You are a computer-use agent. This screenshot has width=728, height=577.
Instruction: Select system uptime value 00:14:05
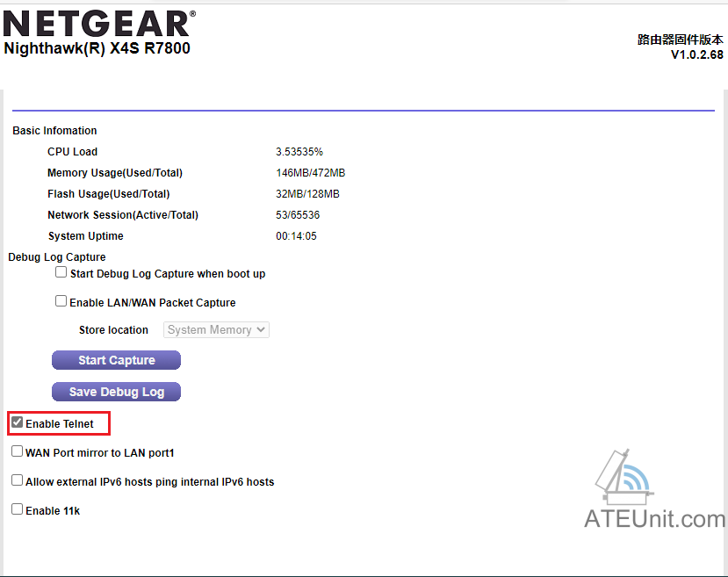pyautogui.click(x=296, y=236)
